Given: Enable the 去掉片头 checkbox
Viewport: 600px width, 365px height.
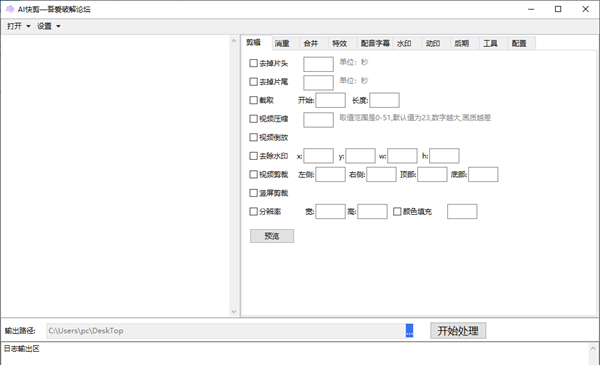Looking at the screenshot, I should [x=253, y=63].
